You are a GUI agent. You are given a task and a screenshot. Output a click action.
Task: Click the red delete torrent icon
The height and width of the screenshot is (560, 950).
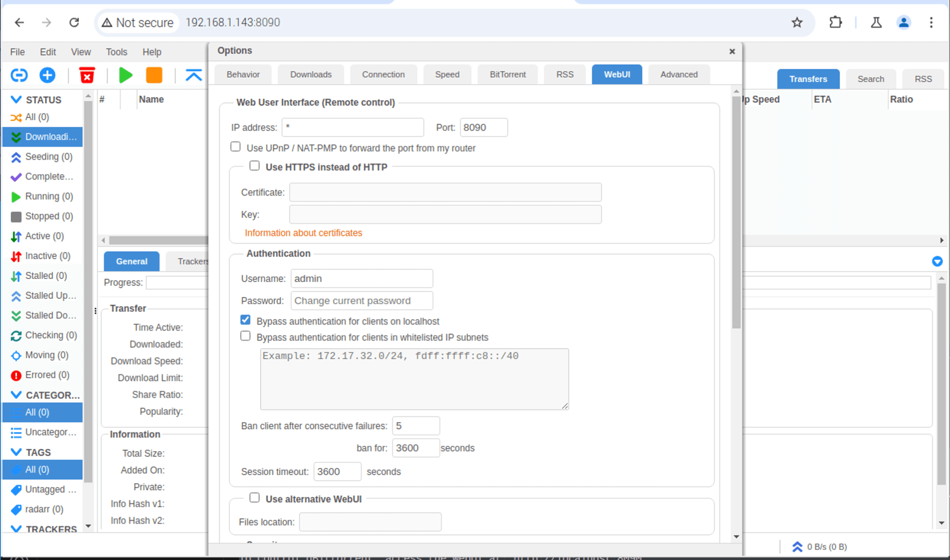coord(87,75)
